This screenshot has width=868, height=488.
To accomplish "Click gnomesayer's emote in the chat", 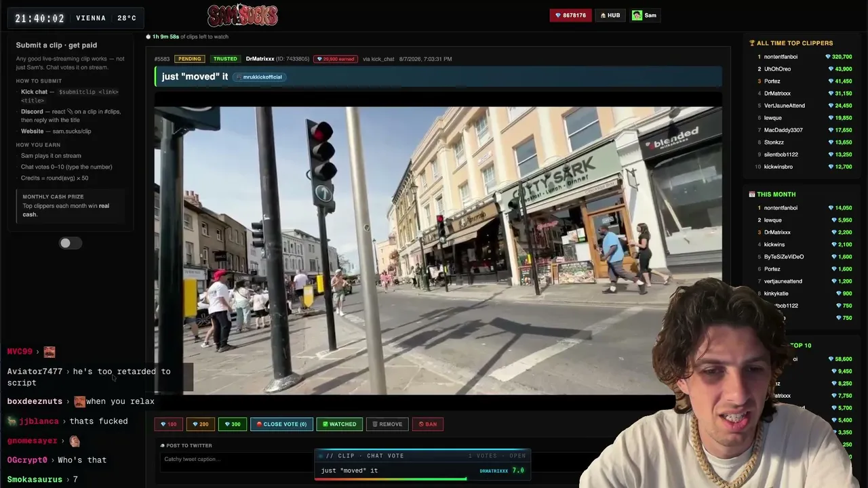I will pyautogui.click(x=75, y=441).
